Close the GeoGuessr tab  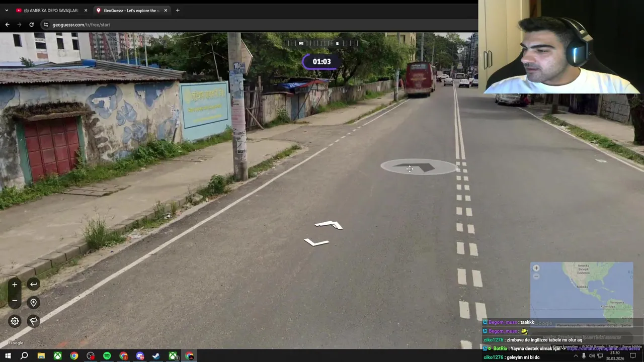(x=166, y=11)
